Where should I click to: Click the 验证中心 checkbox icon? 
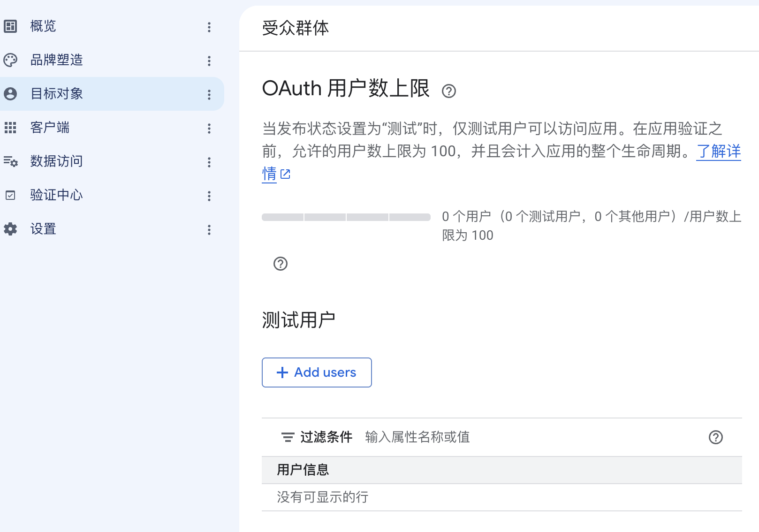pos(10,195)
